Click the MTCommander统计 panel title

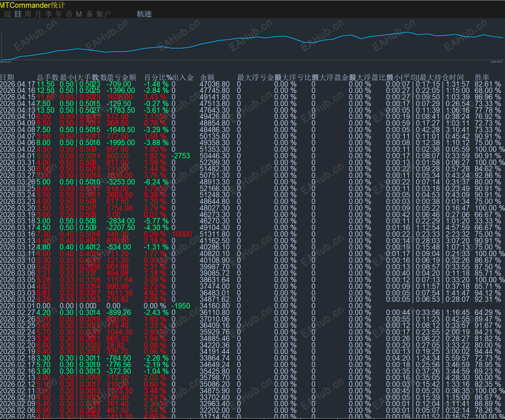[32, 5]
